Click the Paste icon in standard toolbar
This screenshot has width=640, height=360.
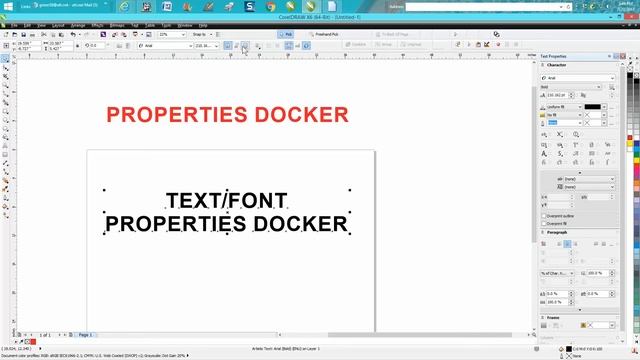pyautogui.click(x=61, y=35)
